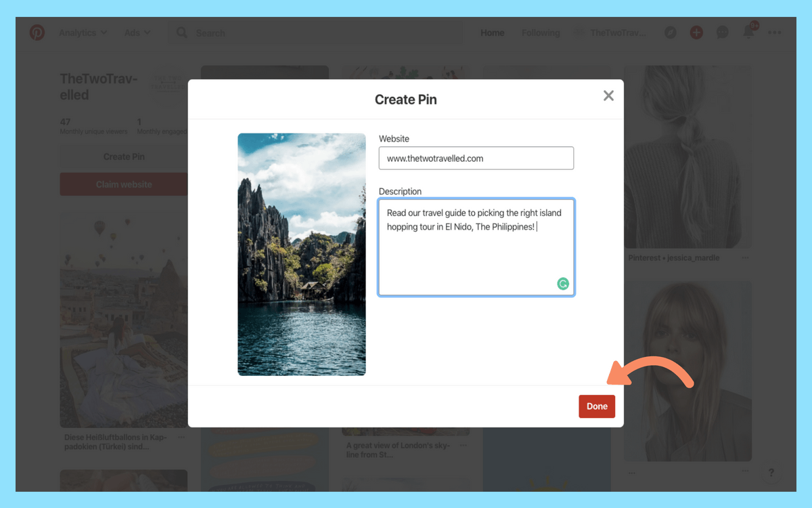The width and height of the screenshot is (812, 508).
Task: Click the 'Pinterest • jessica_mardle' caption
Action: pos(673,258)
